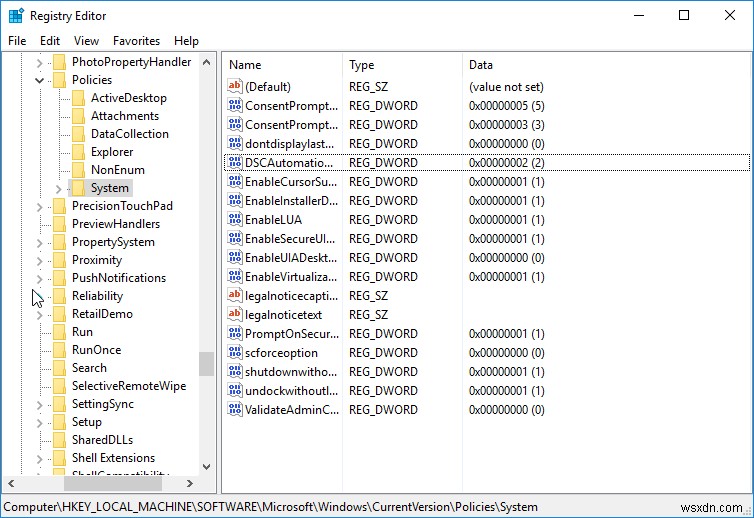Click the DWORD icon beside EnableInstallerD value
This screenshot has height=518, width=754.
point(235,200)
